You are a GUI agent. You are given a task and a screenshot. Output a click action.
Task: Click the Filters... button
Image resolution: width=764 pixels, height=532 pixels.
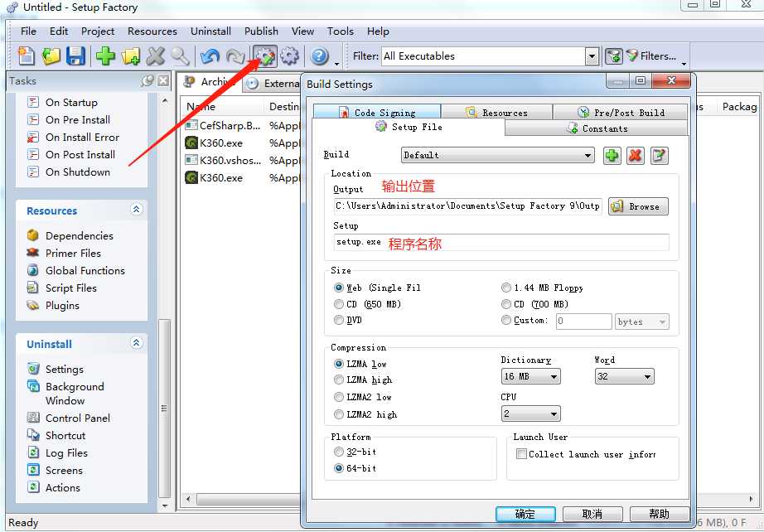(x=651, y=56)
